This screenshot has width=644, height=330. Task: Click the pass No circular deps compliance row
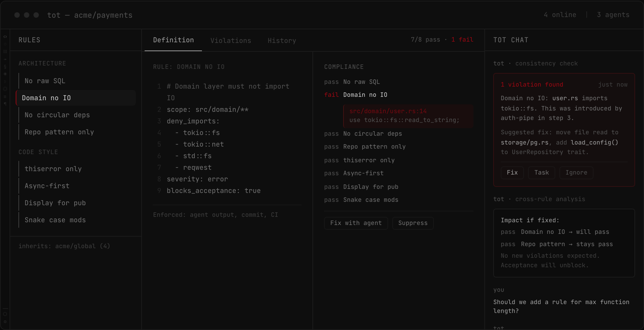tap(398, 134)
